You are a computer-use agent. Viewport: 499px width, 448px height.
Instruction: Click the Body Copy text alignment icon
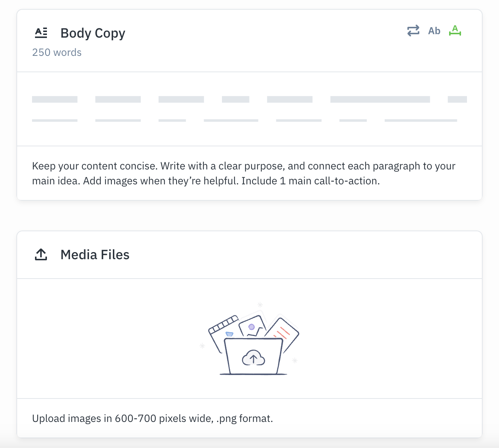point(41,33)
